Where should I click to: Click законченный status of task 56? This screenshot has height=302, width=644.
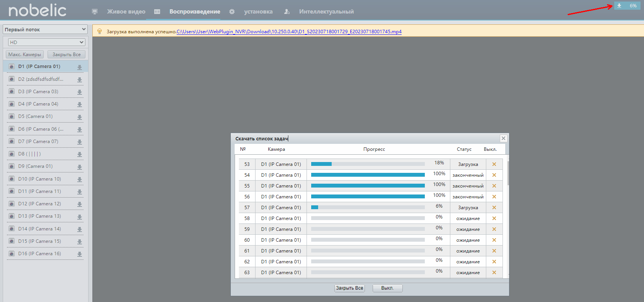[468, 197]
